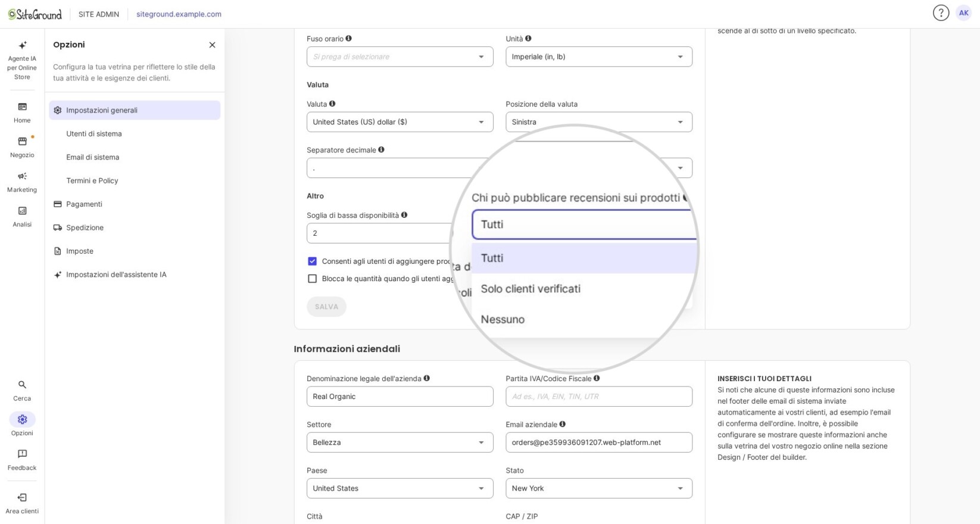Open Opzioni gear in the sidebar

pos(22,425)
